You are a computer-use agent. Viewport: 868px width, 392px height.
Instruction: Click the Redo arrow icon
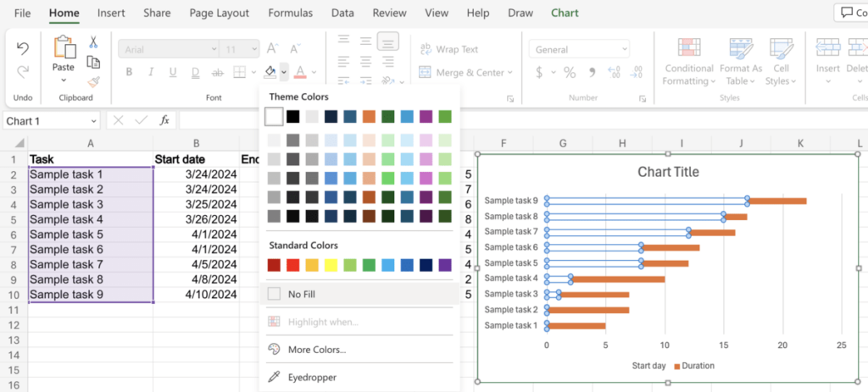pyautogui.click(x=23, y=72)
